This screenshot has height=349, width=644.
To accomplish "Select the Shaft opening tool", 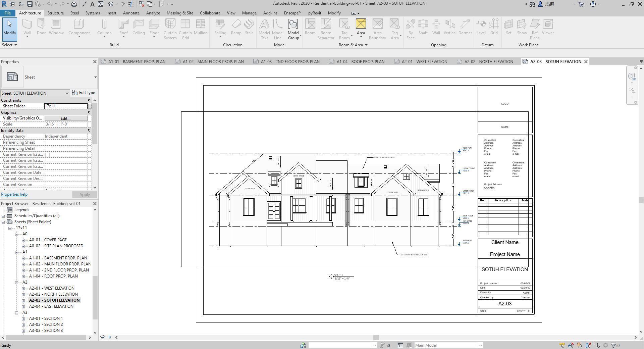I will (x=423, y=27).
